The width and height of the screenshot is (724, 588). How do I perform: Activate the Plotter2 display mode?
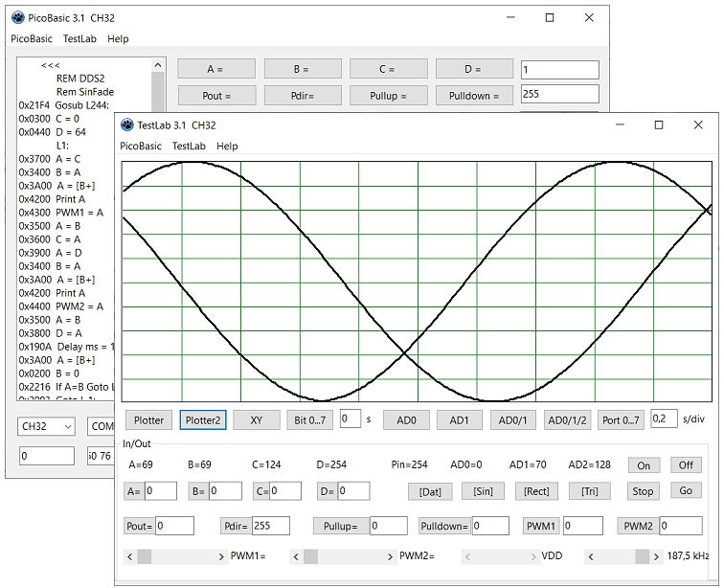[203, 420]
